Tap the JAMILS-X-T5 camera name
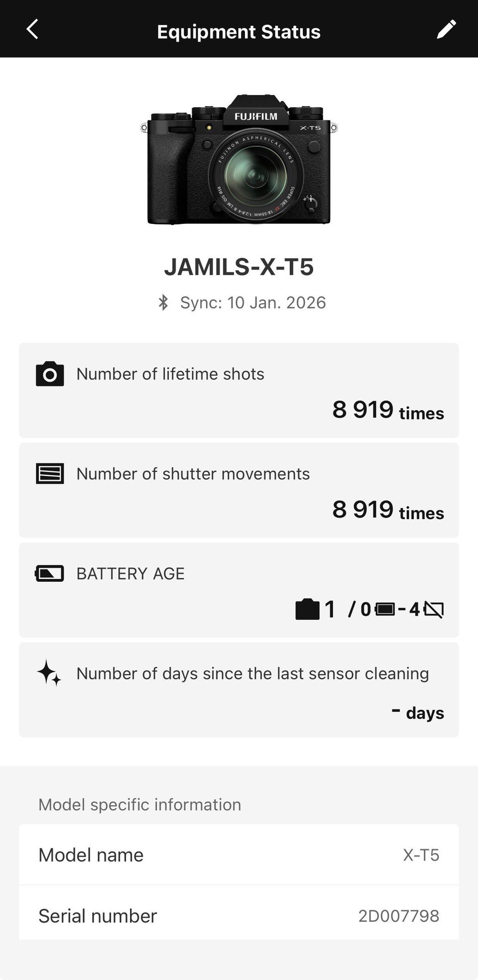 [239, 267]
